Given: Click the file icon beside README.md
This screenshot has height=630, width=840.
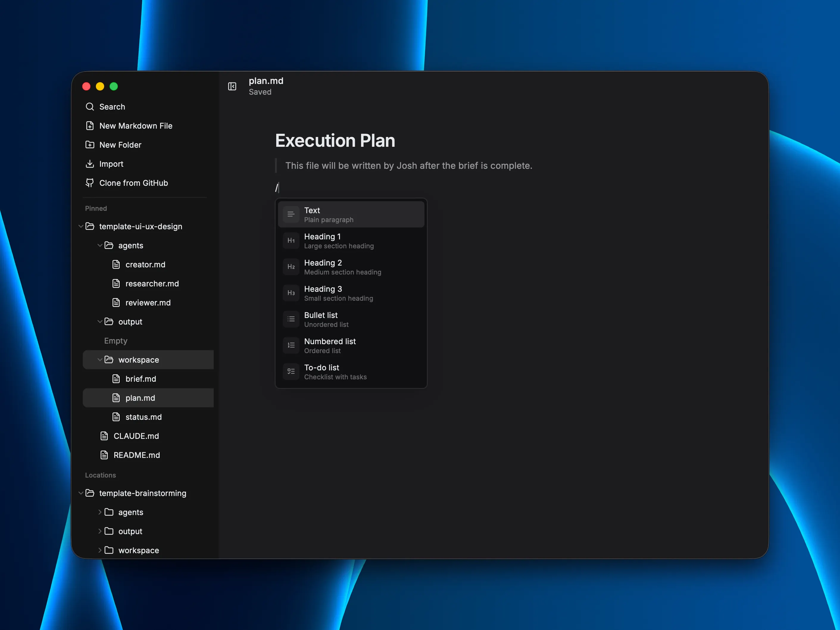Looking at the screenshot, I should coord(104,455).
